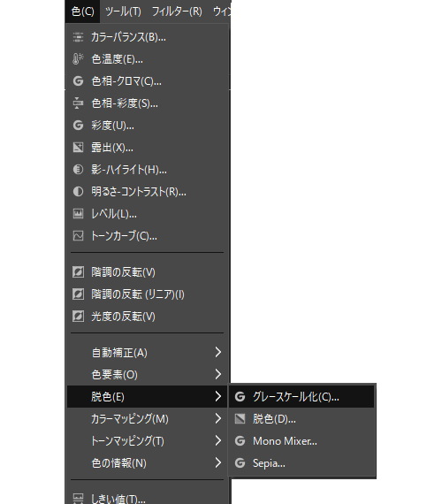The image size is (442, 504).
Task: Open the ツール(T) menu
Action: pyautogui.click(x=123, y=11)
